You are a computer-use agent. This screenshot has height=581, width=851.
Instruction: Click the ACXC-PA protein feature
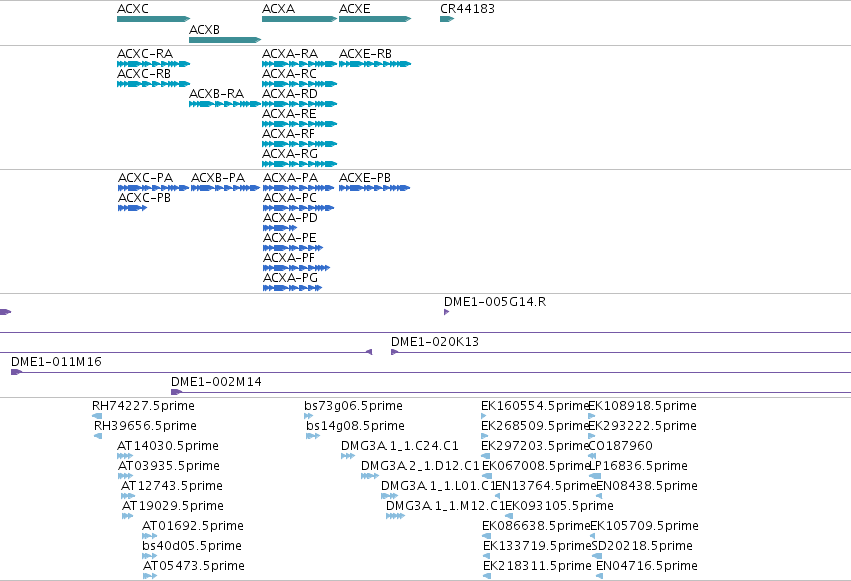pos(154,188)
